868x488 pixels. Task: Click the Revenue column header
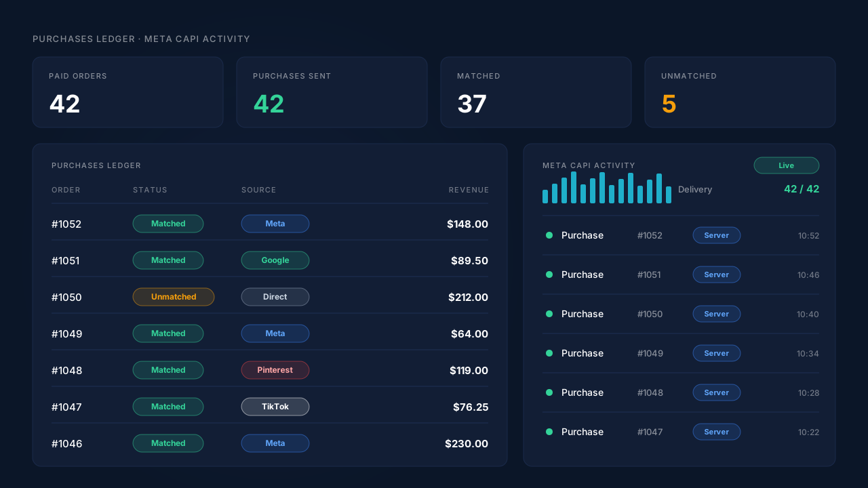coord(469,190)
